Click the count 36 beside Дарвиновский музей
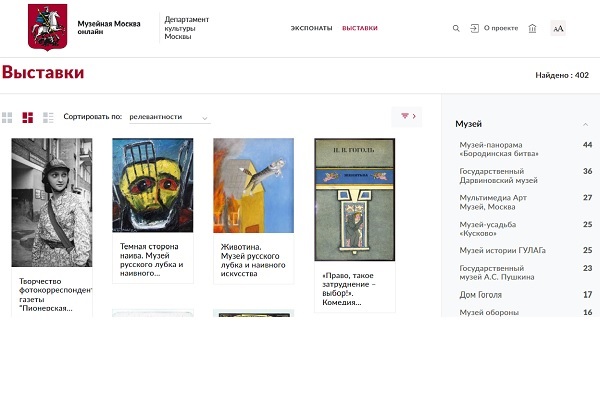 [587, 171]
